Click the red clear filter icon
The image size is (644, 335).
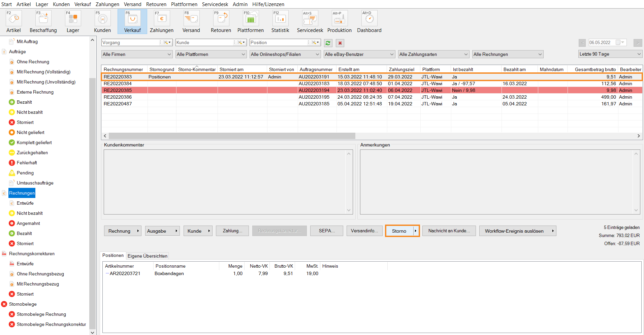pos(340,43)
